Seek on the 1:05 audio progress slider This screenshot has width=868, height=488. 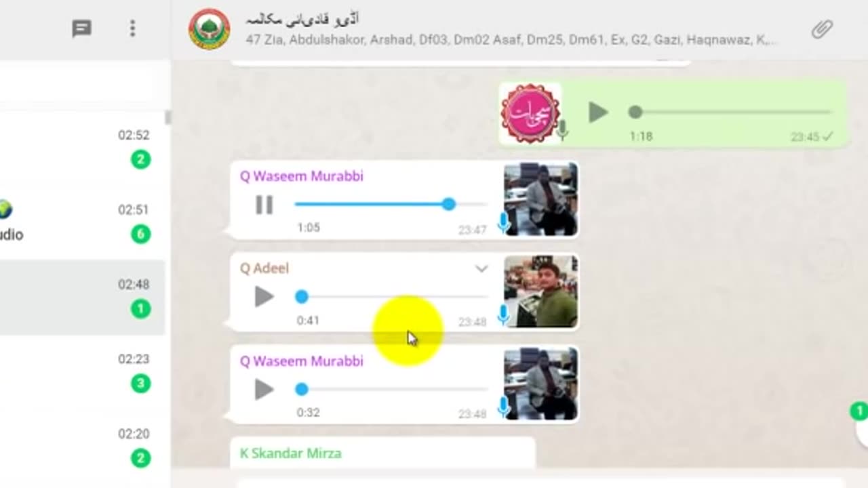point(391,204)
